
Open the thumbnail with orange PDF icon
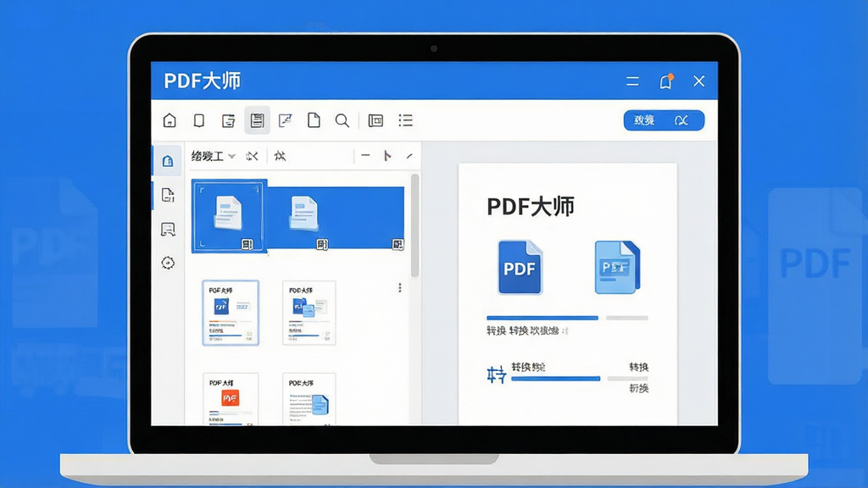pyautogui.click(x=231, y=398)
